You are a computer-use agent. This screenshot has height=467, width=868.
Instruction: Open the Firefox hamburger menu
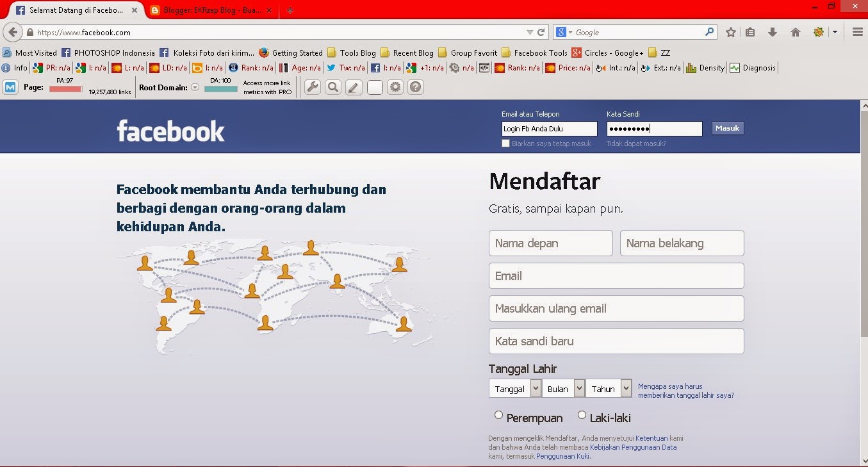pos(857,31)
